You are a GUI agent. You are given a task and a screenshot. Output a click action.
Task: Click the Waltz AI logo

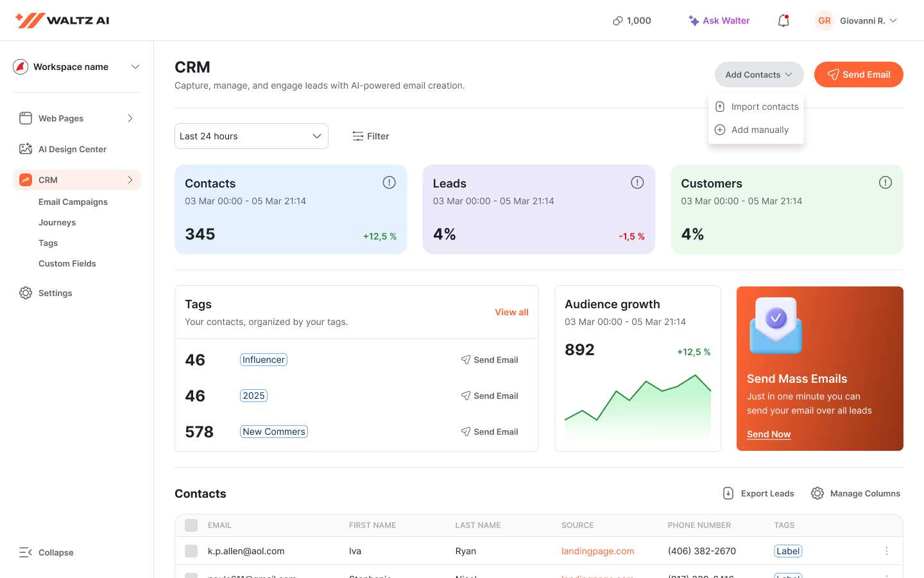62,20
